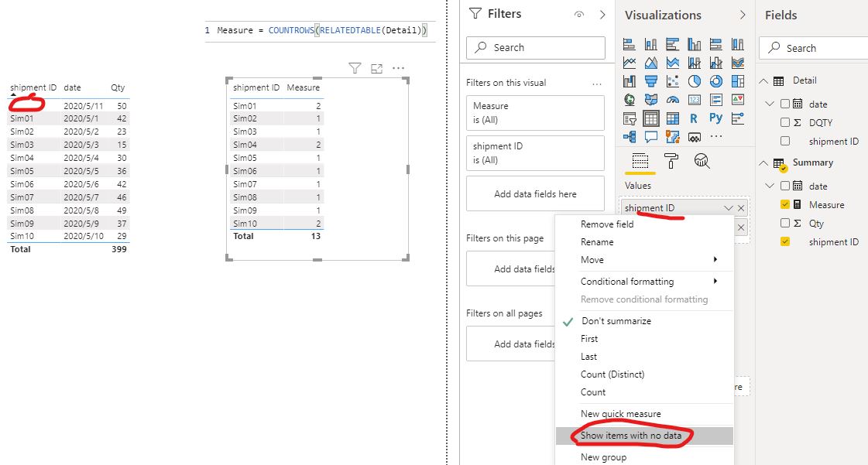This screenshot has width=868, height=465.
Task: Select the Funnel visual
Action: tap(651, 81)
